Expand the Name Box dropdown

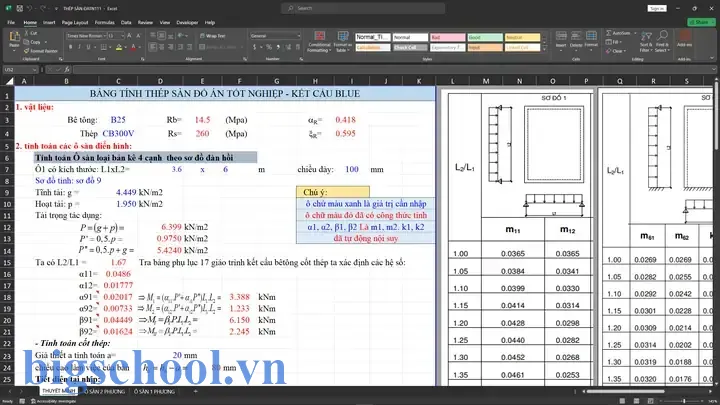(x=34, y=69)
